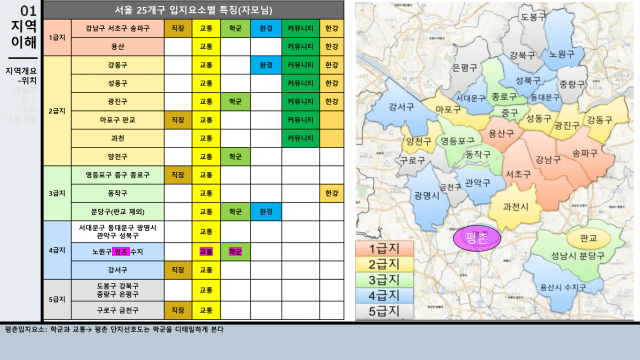Click the 강서구 district on the map
The height and width of the screenshot is (360, 640).
[400, 107]
